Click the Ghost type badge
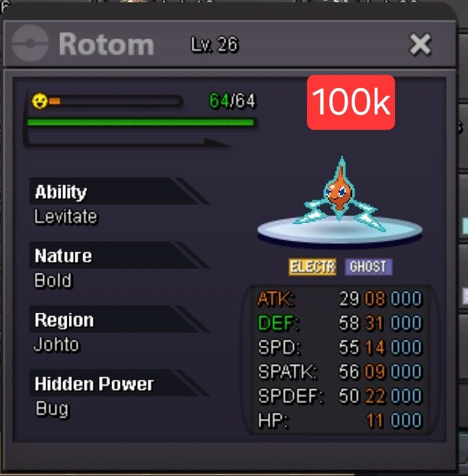 pos(368,266)
